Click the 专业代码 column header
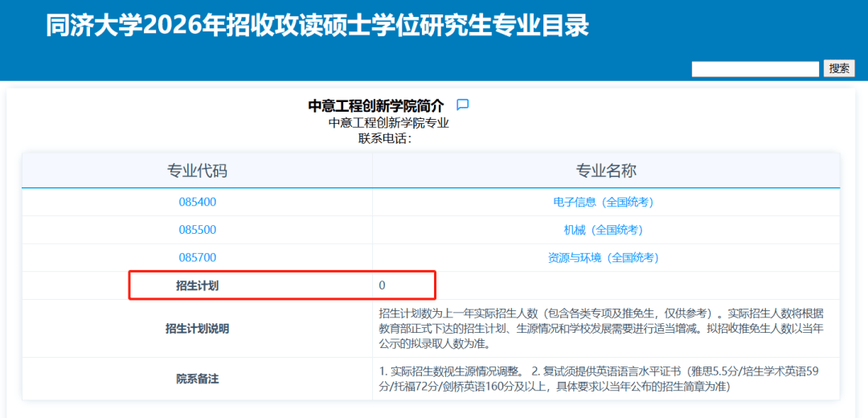The image size is (868, 418). point(197,170)
